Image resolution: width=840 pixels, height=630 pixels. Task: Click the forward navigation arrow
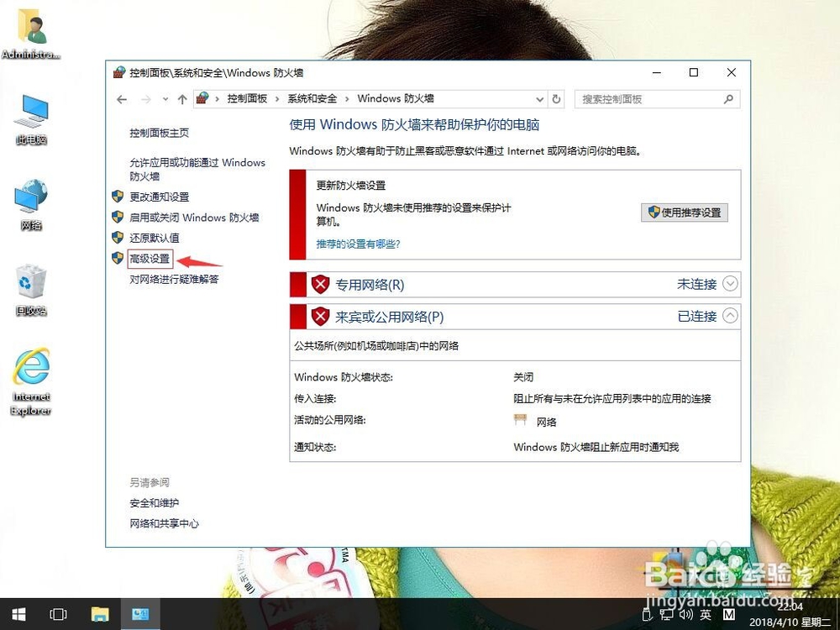click(x=145, y=99)
